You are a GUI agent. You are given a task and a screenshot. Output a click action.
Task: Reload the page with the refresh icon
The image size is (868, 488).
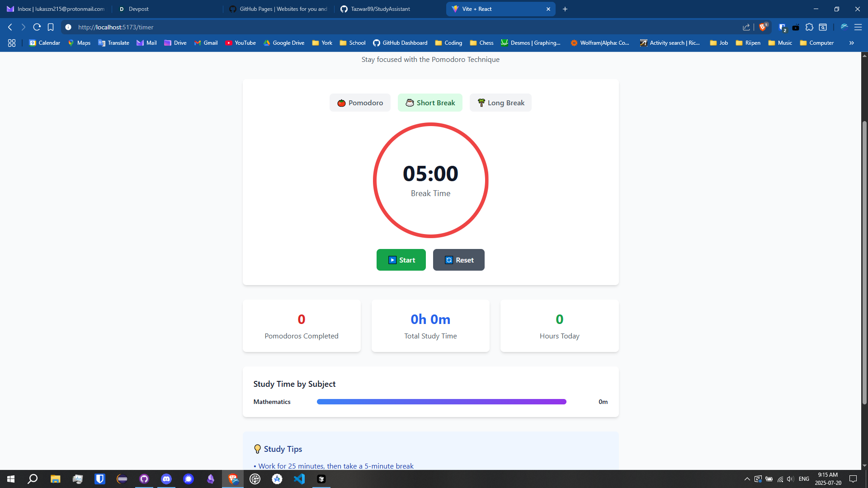click(x=37, y=27)
